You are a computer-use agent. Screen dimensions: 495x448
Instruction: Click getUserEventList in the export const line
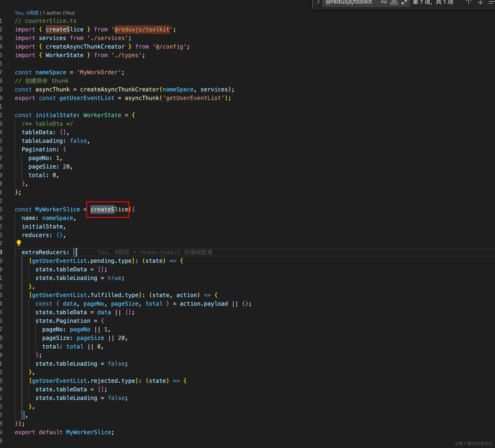pos(87,98)
